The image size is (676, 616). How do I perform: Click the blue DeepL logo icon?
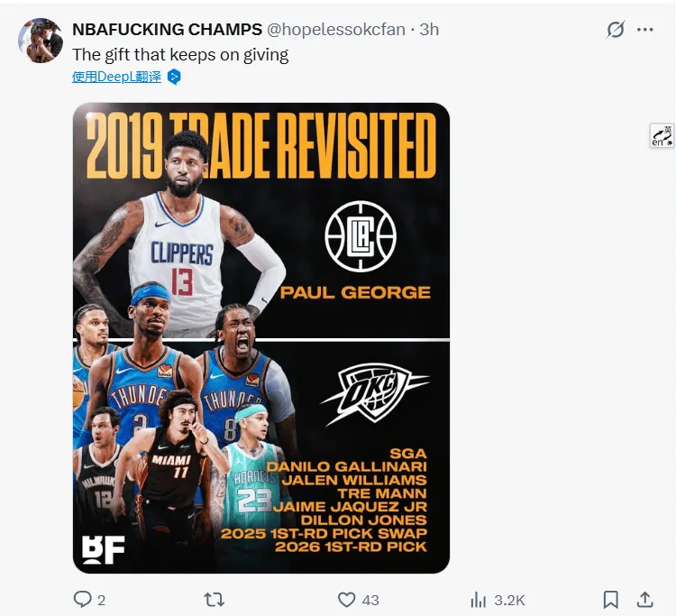tap(175, 78)
